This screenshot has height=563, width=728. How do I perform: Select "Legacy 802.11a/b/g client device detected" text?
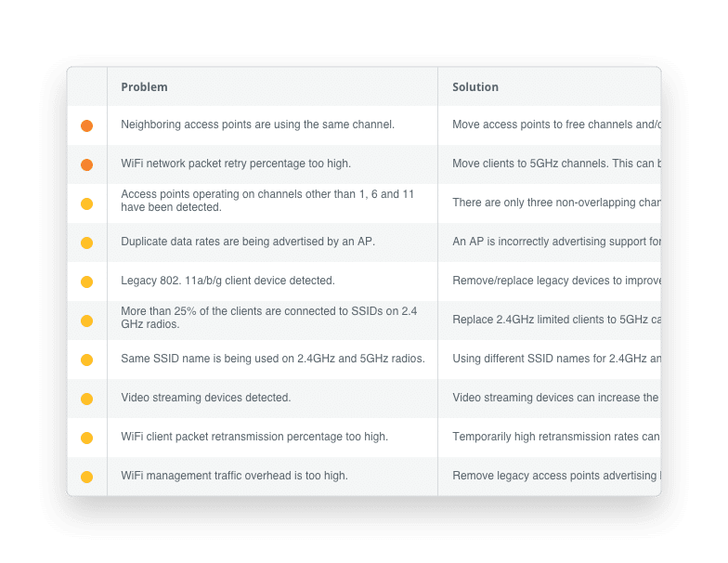tap(227, 281)
